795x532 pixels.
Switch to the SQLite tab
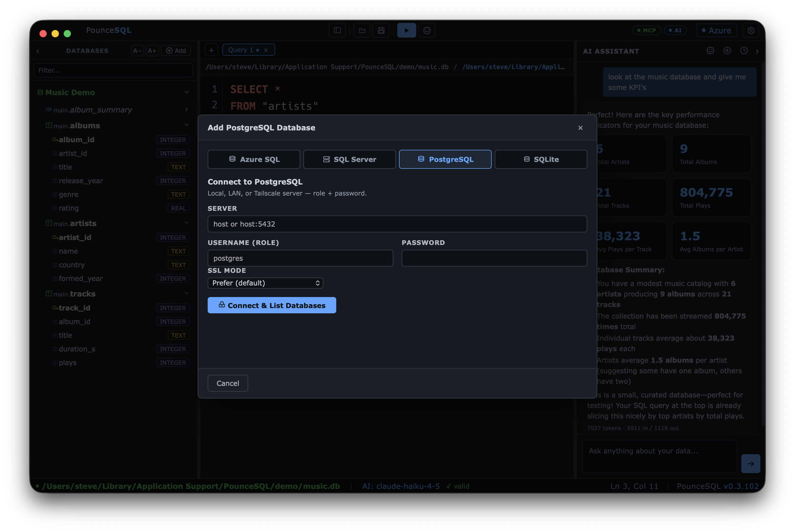click(541, 159)
